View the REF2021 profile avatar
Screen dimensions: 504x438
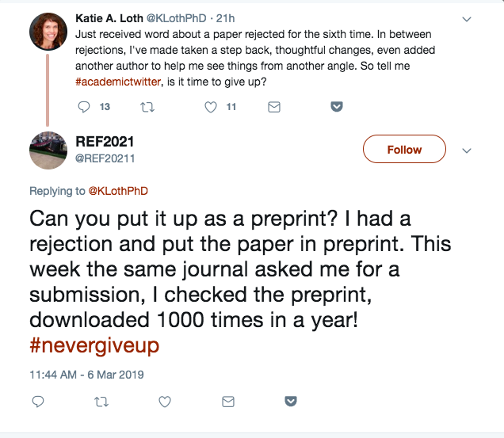click(48, 150)
